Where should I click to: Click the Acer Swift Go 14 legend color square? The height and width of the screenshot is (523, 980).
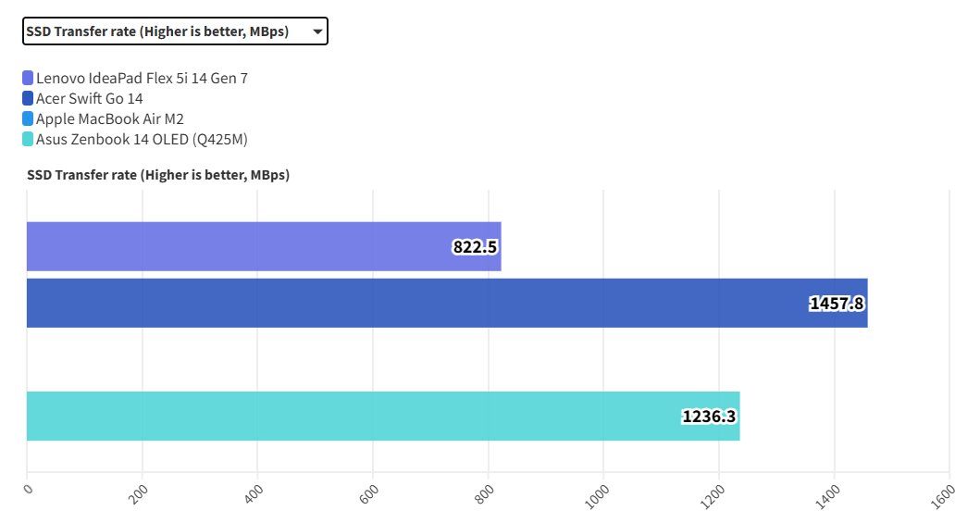pyautogui.click(x=28, y=99)
